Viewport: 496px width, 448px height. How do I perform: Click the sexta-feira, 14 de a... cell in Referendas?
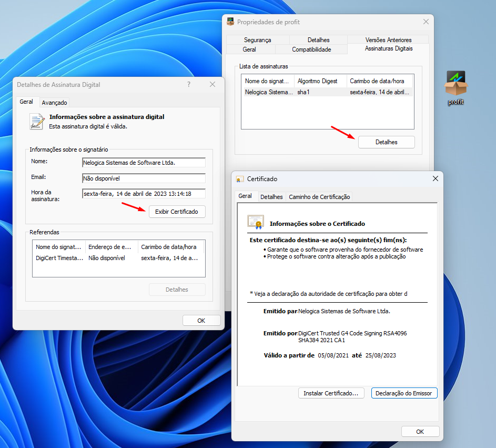169,258
